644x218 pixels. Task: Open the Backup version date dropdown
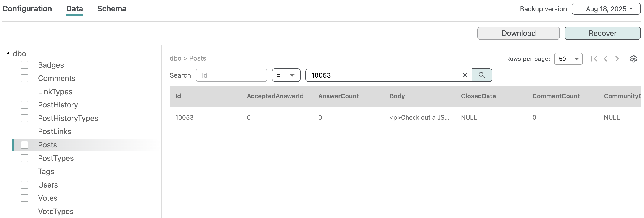click(606, 9)
